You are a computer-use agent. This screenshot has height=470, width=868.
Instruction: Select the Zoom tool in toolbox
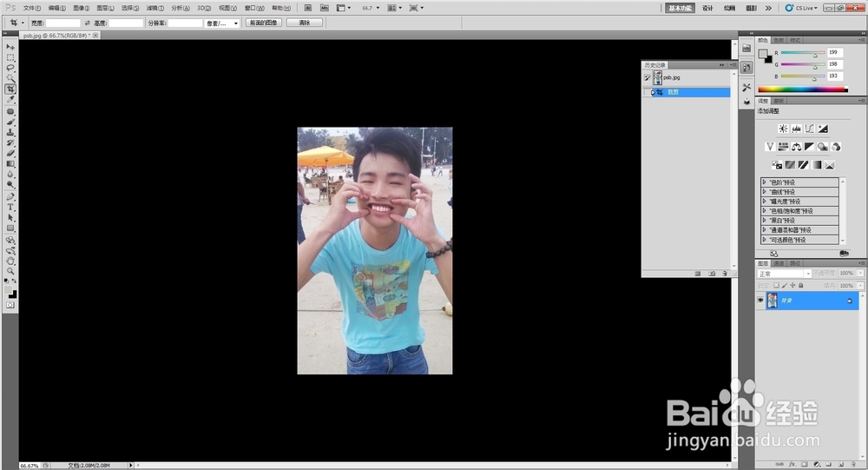10,272
